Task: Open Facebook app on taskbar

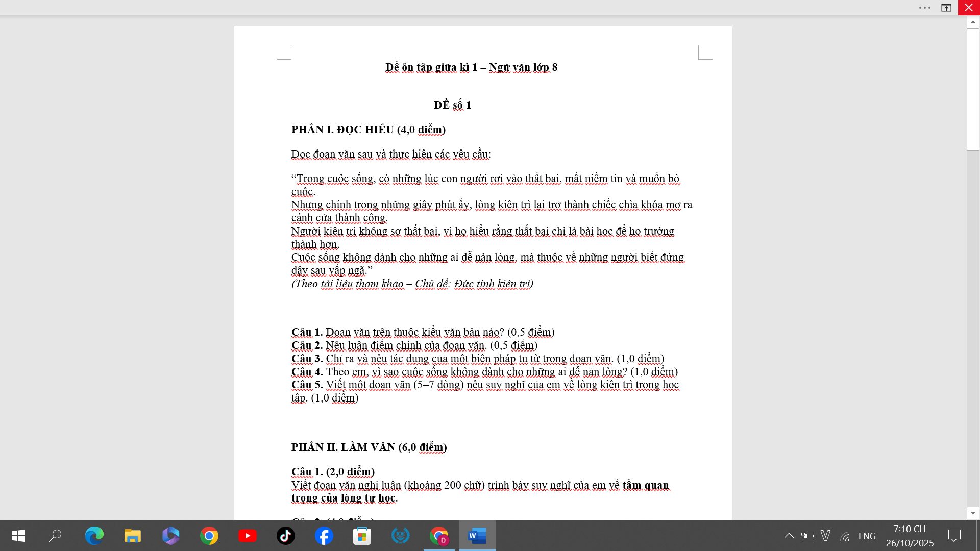Action: coord(324,536)
